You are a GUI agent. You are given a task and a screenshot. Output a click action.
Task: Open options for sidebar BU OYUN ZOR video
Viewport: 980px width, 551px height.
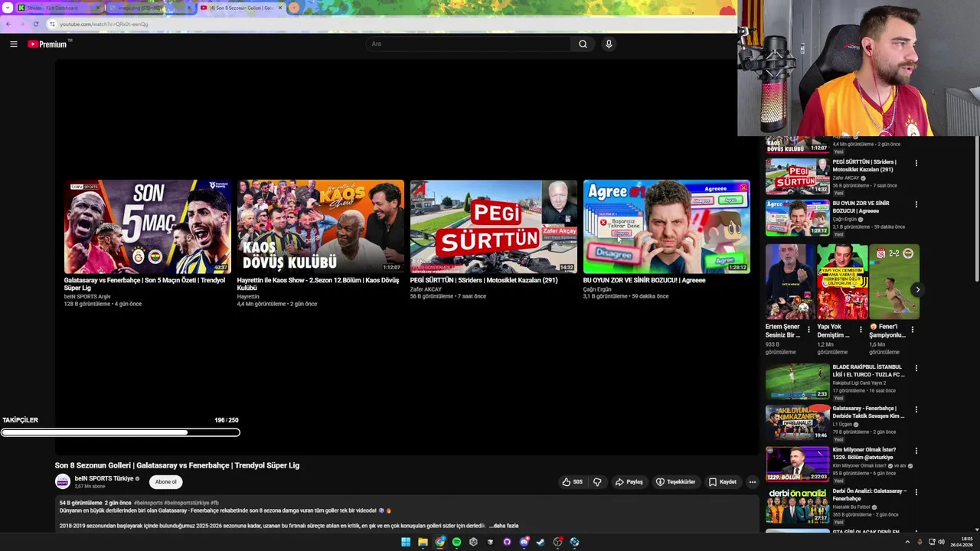pos(916,204)
